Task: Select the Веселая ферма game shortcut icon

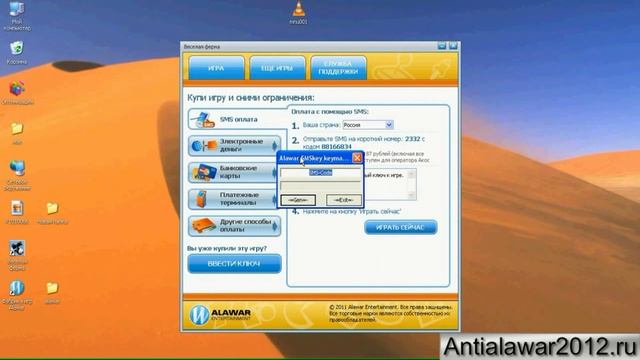Action: (17, 248)
